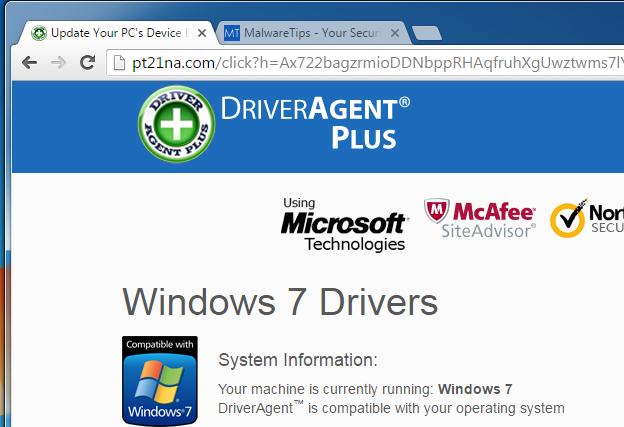Screen dimensions: 624x427
Task: Click the Microsoft Technologies logo
Action: pos(344,224)
